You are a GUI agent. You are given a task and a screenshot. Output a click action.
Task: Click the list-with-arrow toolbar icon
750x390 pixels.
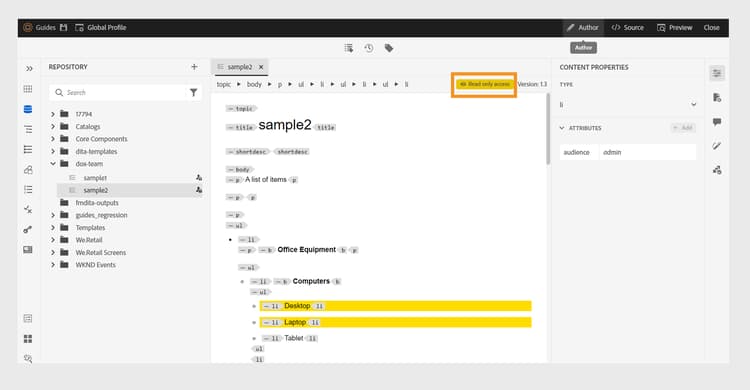click(349, 48)
